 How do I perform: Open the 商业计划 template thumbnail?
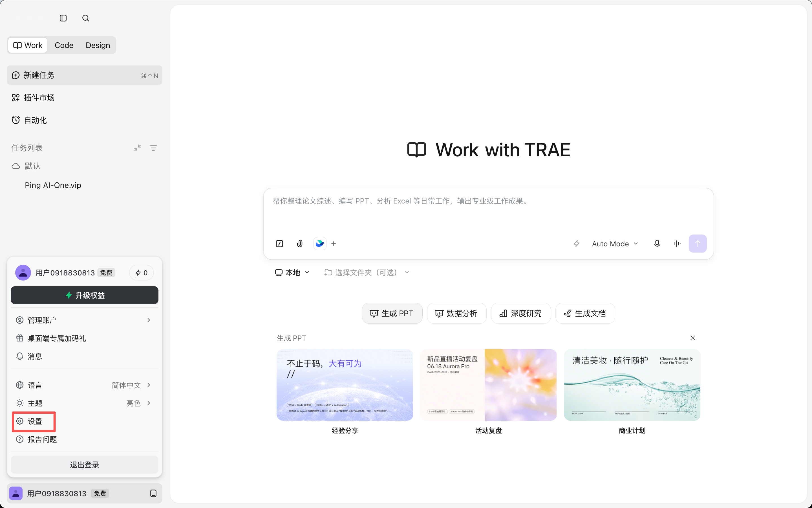coord(632,385)
